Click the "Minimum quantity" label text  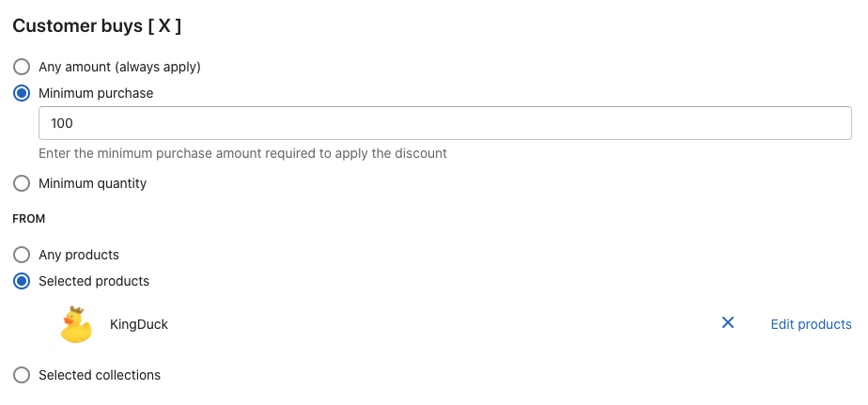click(x=92, y=184)
